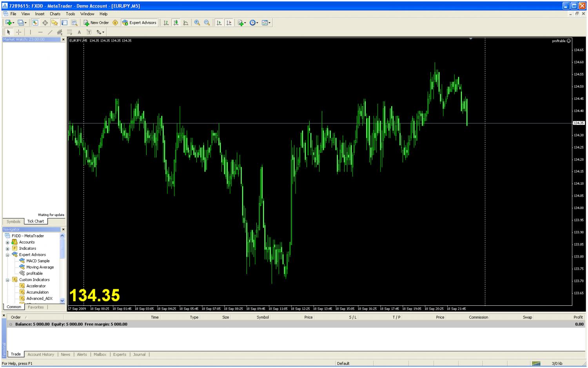Expand the Indicators tree node

[x=7, y=249]
